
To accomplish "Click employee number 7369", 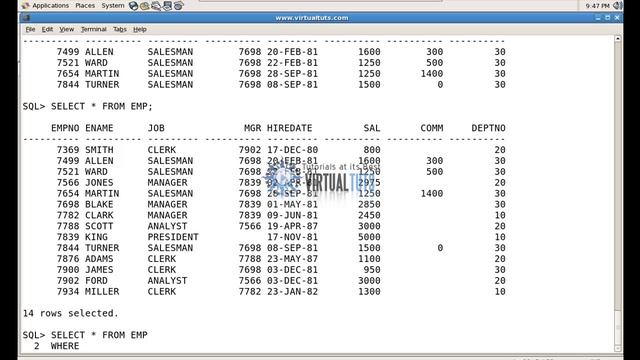I will [x=68, y=150].
